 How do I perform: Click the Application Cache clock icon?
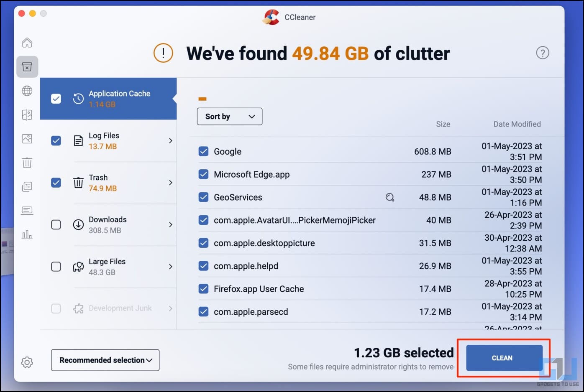click(78, 99)
